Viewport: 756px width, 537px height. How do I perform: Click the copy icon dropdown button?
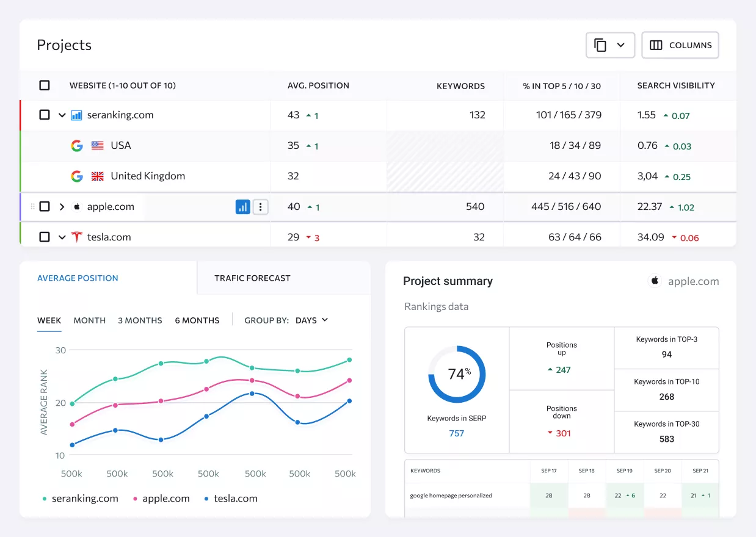coord(610,45)
